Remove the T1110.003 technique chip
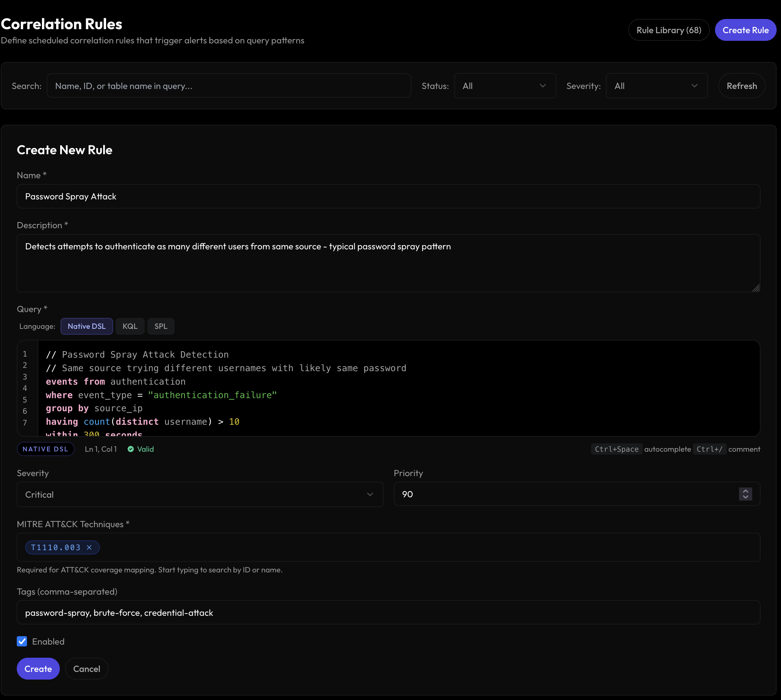The width and height of the screenshot is (781, 700). click(x=89, y=547)
